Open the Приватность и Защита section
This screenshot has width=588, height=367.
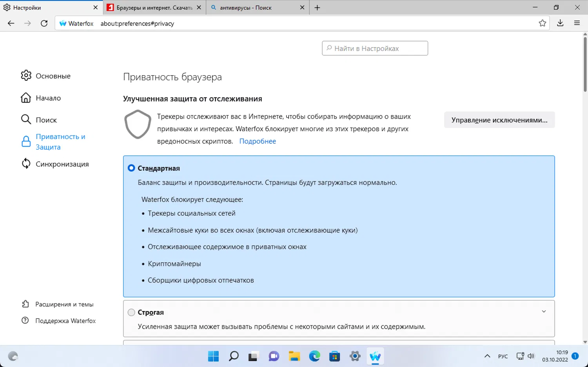click(53, 142)
